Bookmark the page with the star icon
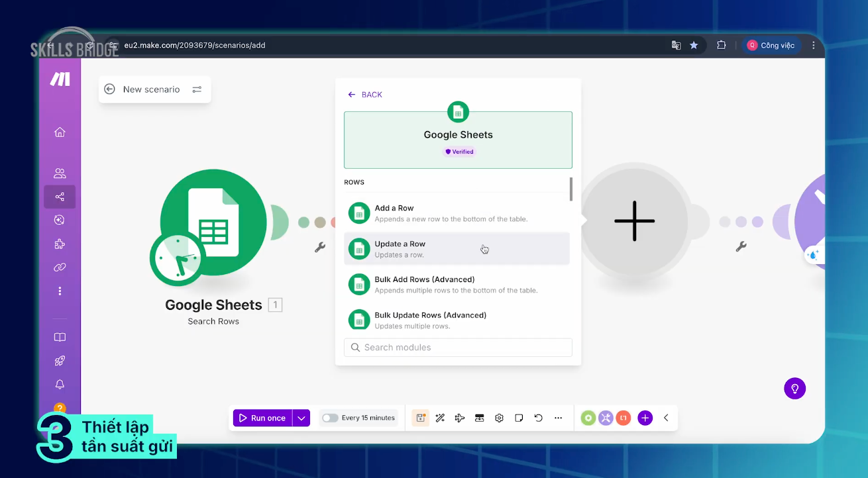The width and height of the screenshot is (868, 478). tap(694, 46)
